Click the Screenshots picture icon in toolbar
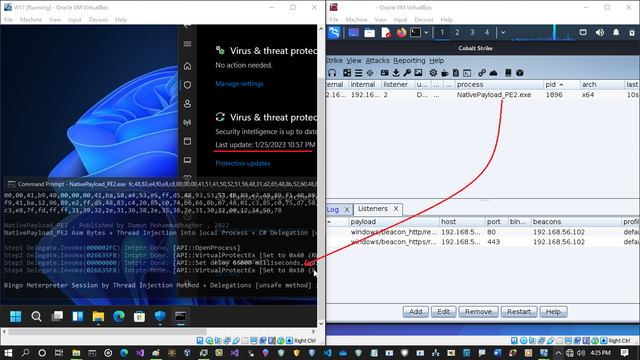The image size is (640, 360). click(x=418, y=73)
